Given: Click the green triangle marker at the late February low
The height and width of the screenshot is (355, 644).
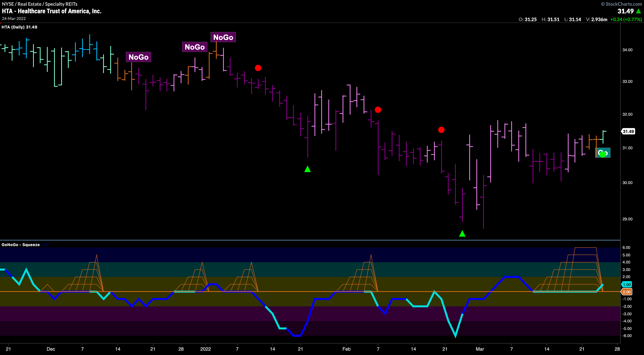Looking at the screenshot, I should point(462,233).
